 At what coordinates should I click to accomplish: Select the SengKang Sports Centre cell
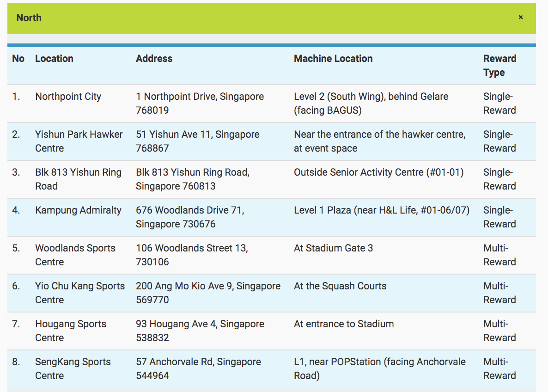point(73,369)
